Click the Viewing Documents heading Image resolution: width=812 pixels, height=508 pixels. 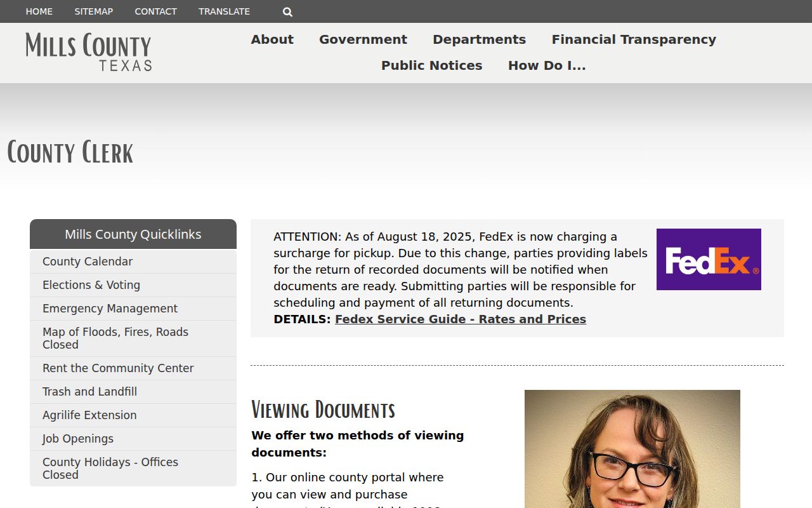point(324,410)
